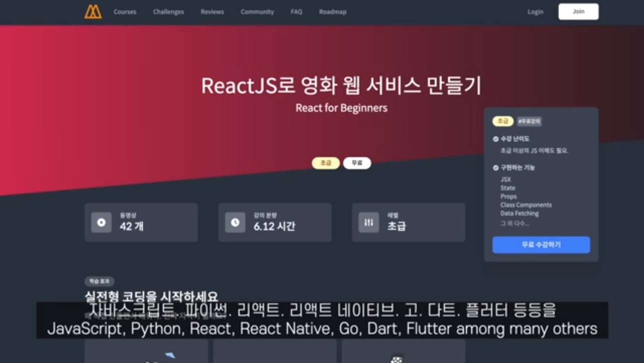Viewport: 644px width, 363px height.
Task: Click the 실전형 코딩을 시작하세요 heading
Action: click(x=152, y=297)
